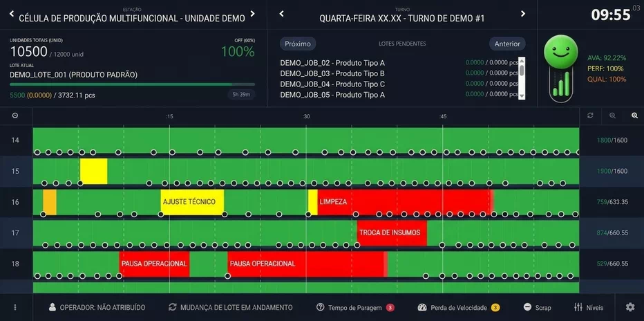Open the LIMPEZA red stoppage event

[x=406, y=202]
